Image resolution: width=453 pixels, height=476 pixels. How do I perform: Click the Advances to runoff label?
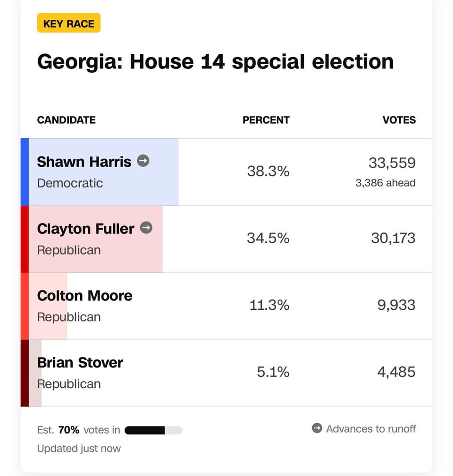[370, 429]
